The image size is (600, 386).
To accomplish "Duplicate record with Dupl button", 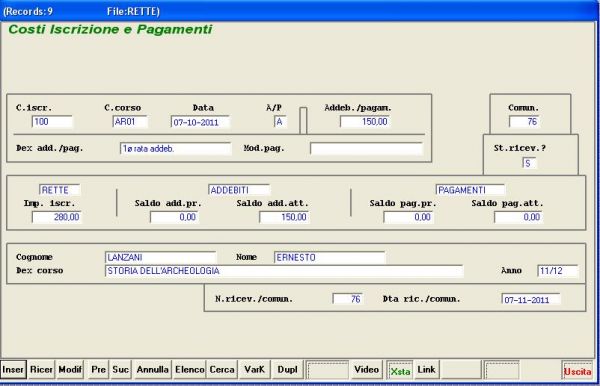I will coord(287,370).
